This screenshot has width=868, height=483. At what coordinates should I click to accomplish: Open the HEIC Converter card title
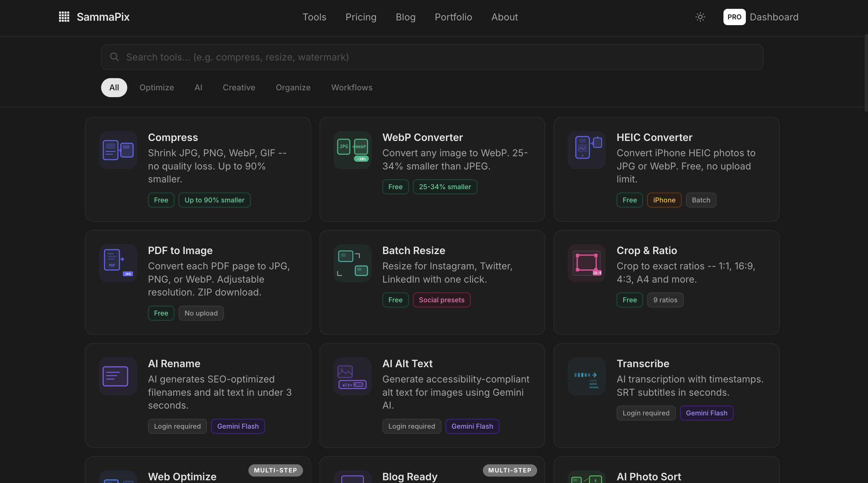click(654, 137)
